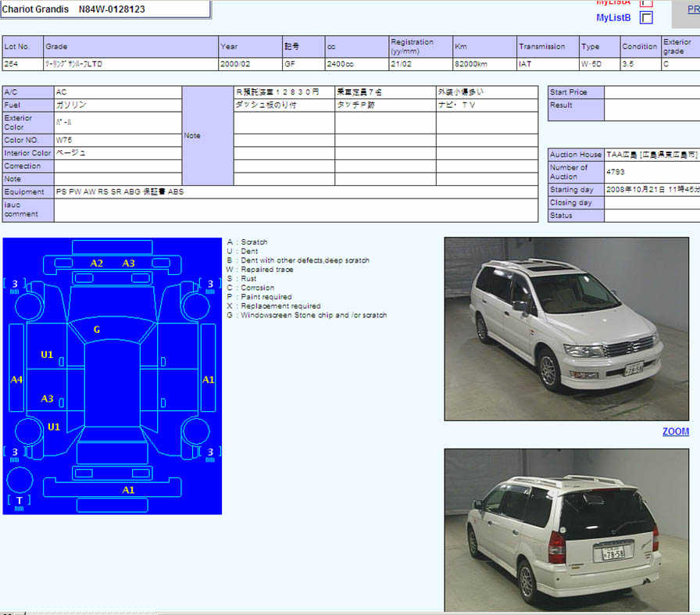Click legend entry 'G : Windowscreen Stone chip'

pyautogui.click(x=306, y=316)
